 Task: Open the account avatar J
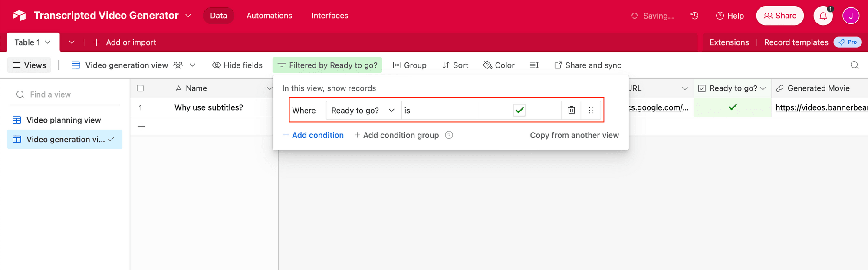click(x=851, y=16)
